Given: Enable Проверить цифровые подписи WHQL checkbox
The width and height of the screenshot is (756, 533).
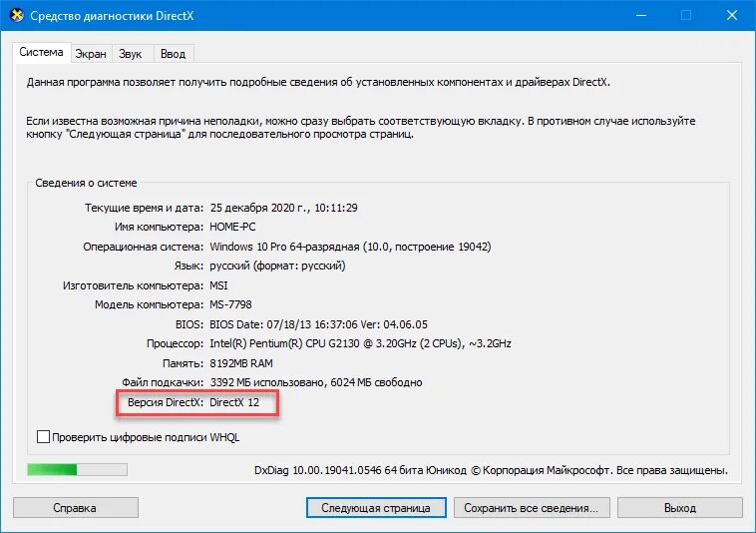Looking at the screenshot, I should coord(44,437).
